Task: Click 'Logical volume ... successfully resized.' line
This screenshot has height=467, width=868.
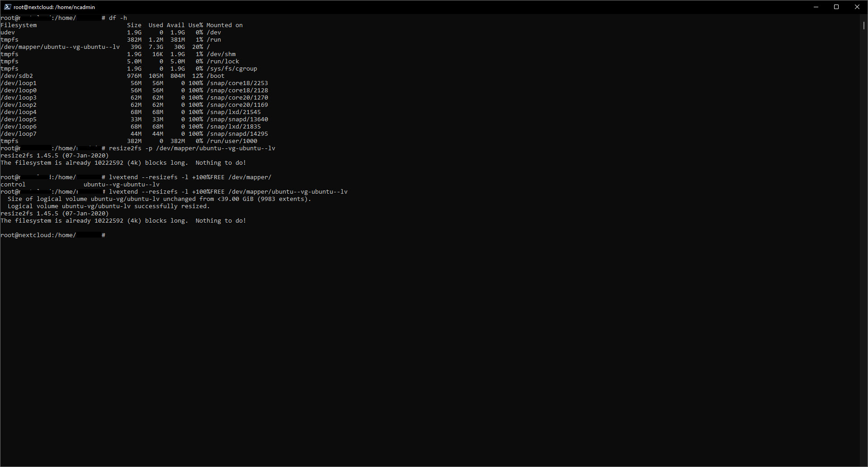Action: pos(109,206)
